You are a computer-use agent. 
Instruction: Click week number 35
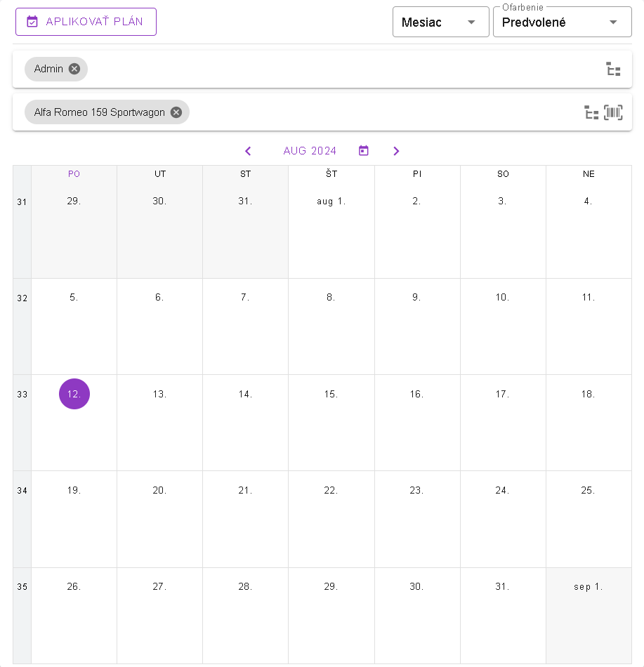tap(22, 587)
